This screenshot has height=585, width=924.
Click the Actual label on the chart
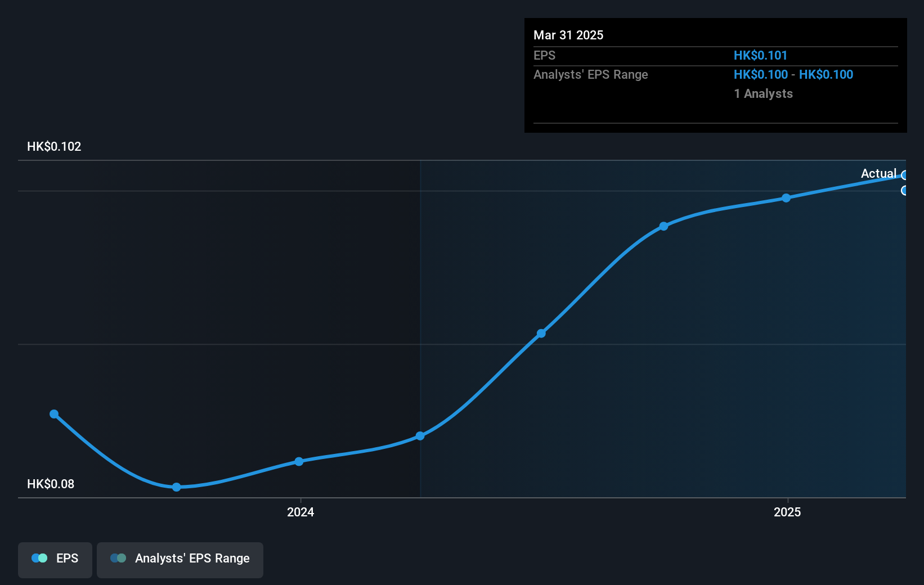(x=879, y=174)
